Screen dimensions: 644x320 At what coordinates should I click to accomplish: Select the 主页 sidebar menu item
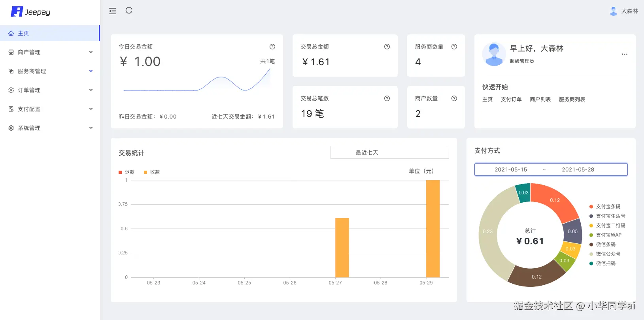coord(50,33)
